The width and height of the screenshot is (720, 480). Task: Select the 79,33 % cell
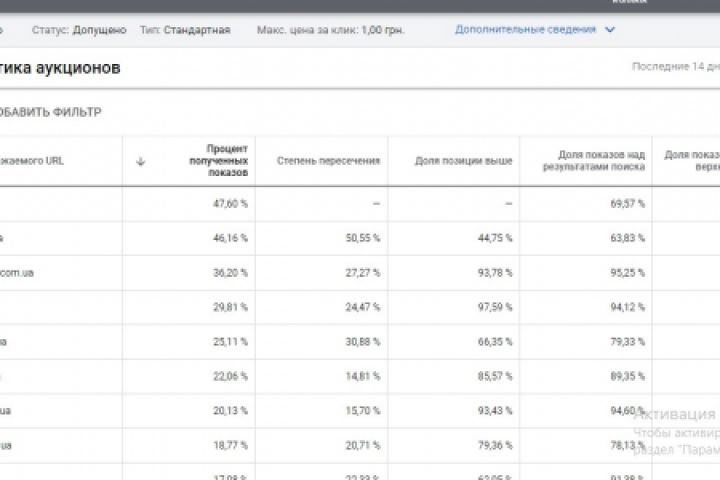click(x=628, y=342)
